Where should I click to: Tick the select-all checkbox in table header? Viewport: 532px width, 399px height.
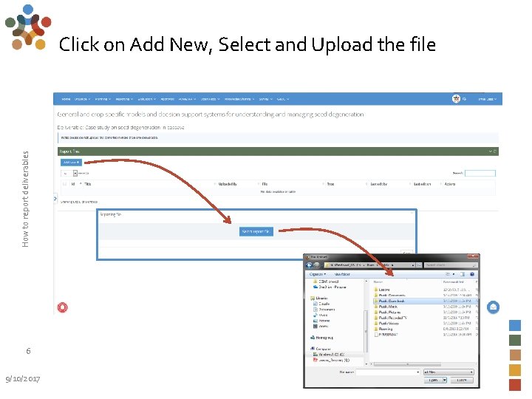click(65, 184)
